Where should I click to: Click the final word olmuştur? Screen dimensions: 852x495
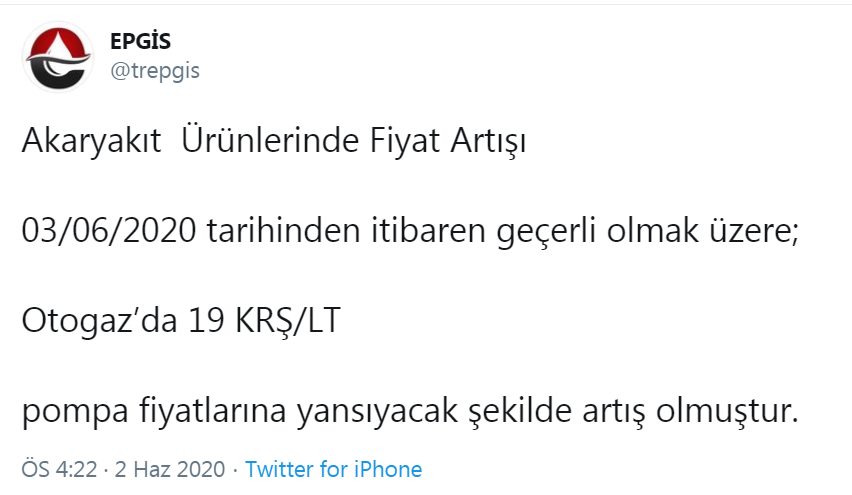pos(727,411)
